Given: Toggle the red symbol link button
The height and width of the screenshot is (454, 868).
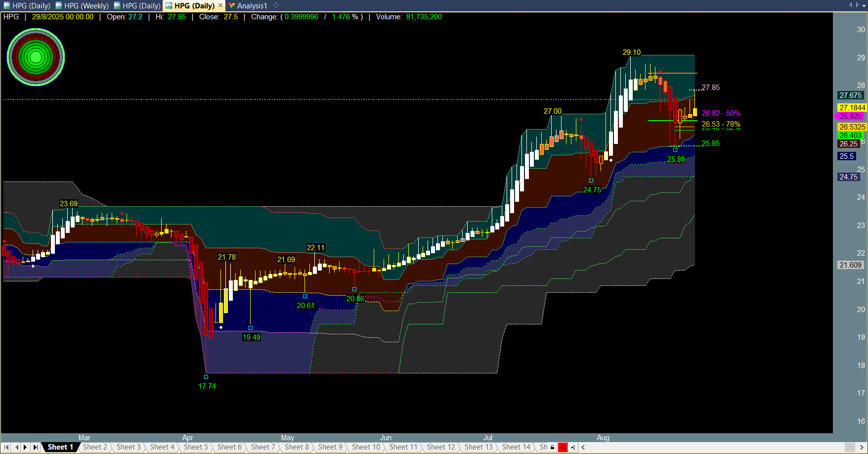Looking at the screenshot, I should tap(563, 447).
